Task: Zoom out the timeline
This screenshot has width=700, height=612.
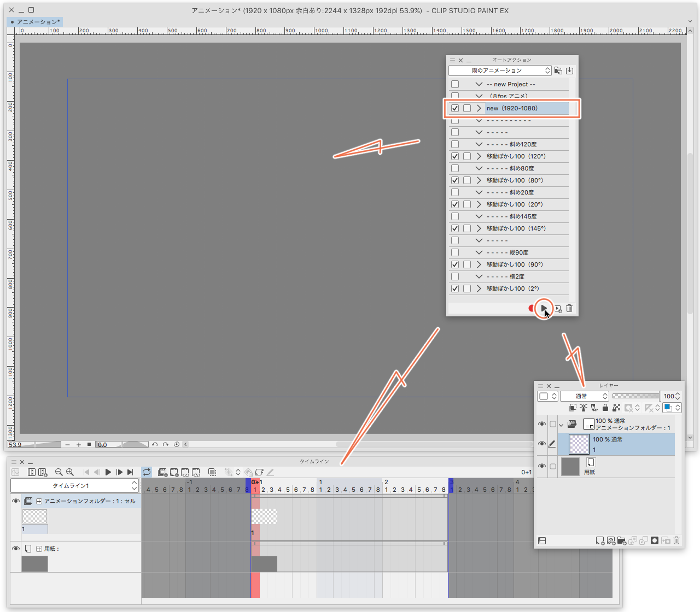Action: click(59, 472)
